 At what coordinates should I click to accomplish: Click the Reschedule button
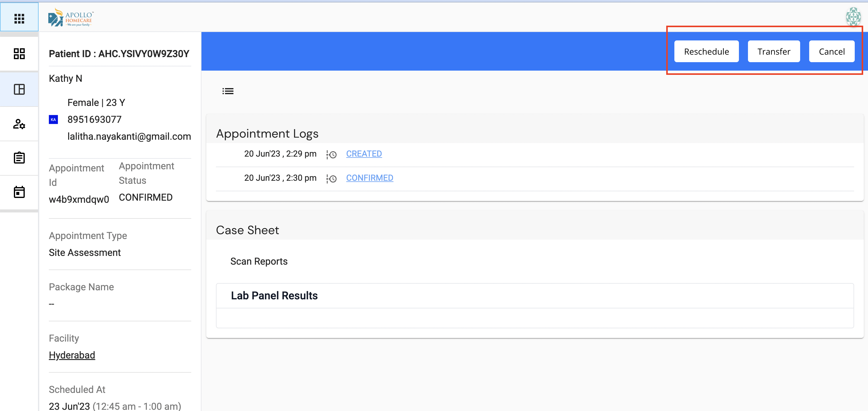[706, 51]
